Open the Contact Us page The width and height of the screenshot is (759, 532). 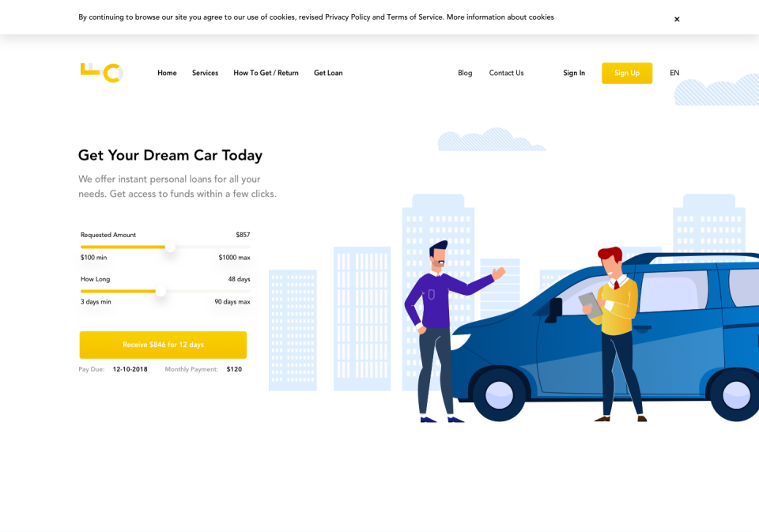[506, 73]
